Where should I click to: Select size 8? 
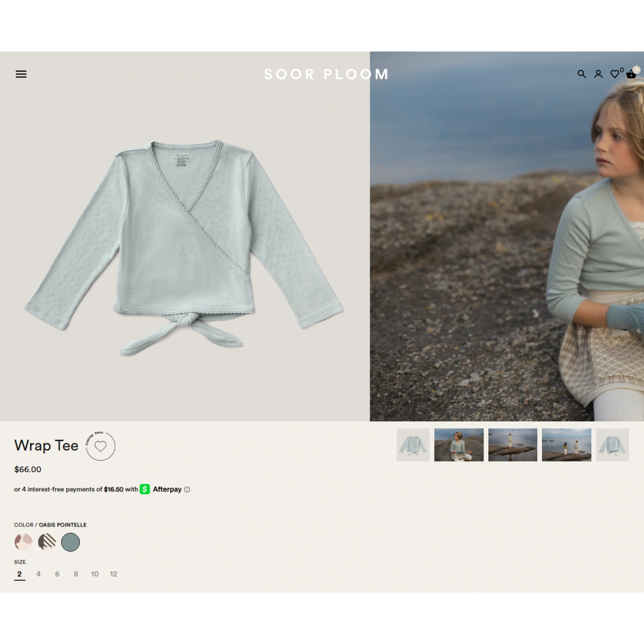pos(76,574)
